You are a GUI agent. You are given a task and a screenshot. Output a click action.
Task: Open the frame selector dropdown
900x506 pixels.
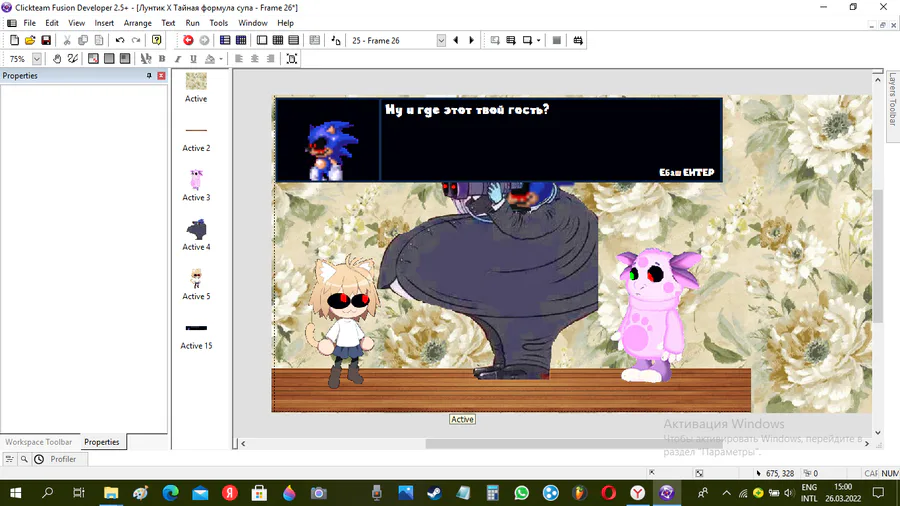[441, 40]
